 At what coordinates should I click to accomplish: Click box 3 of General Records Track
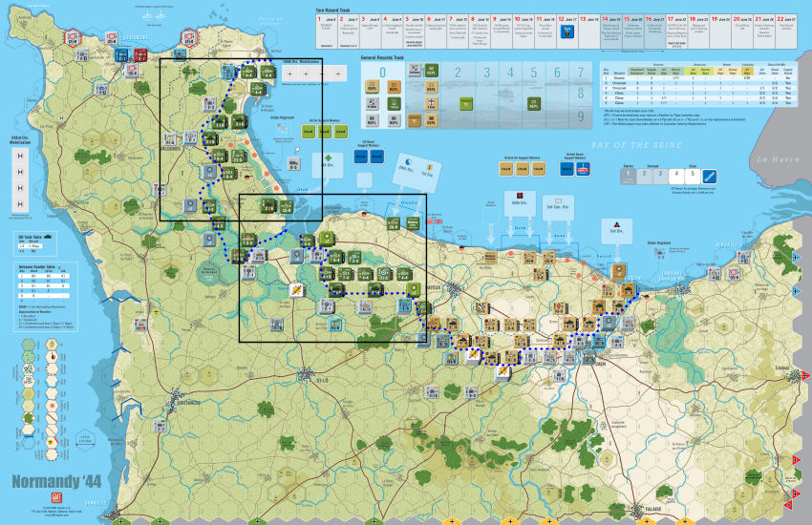[486, 94]
